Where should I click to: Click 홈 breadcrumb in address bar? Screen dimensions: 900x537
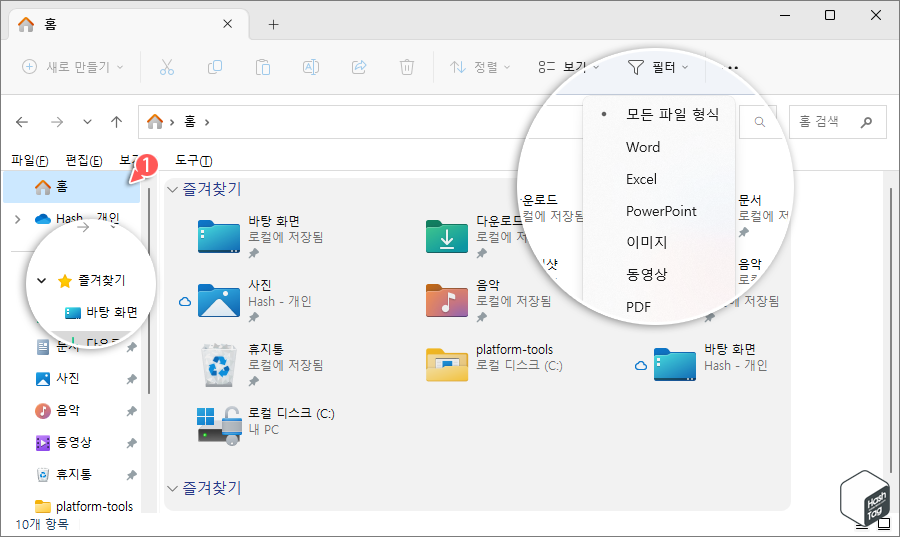pos(190,122)
